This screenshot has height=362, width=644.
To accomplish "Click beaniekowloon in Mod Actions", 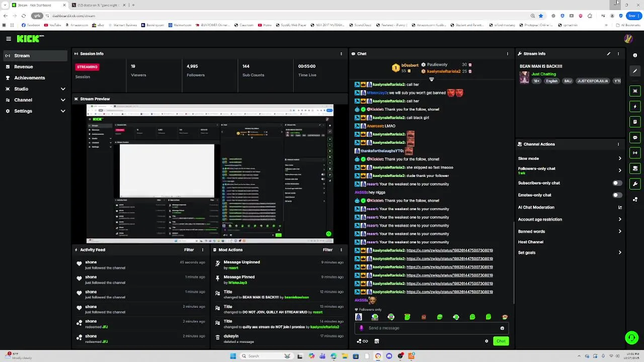I will pyautogui.click(x=296, y=297).
